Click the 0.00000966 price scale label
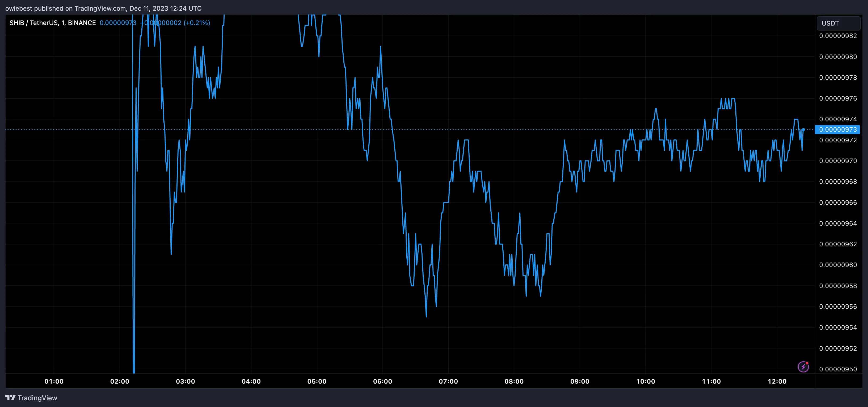The height and width of the screenshot is (407, 868). [x=838, y=203]
